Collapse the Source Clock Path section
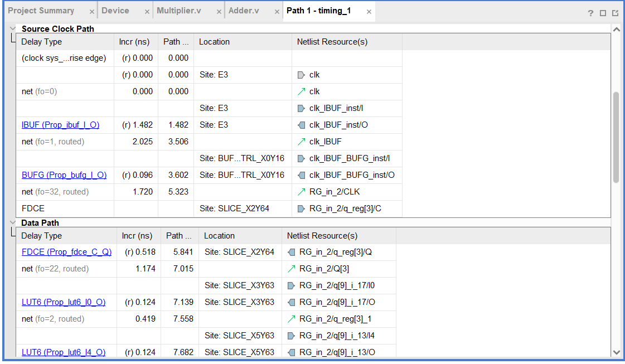The image size is (625, 364). click(13, 28)
